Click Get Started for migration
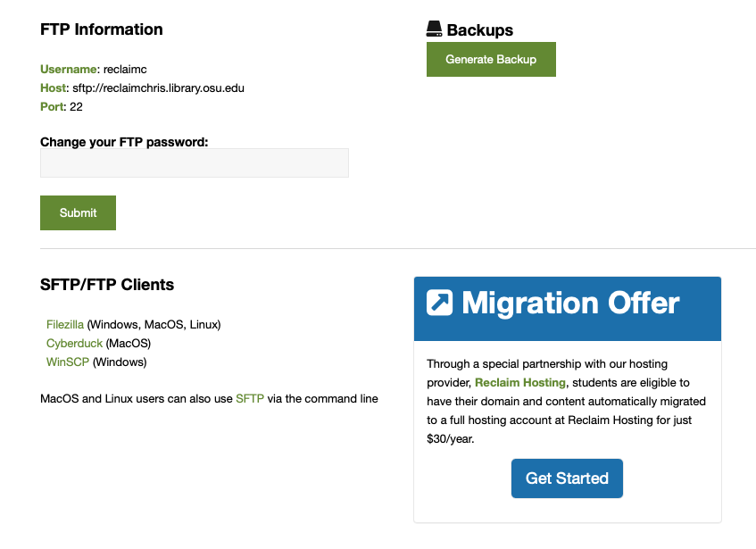 (567, 478)
